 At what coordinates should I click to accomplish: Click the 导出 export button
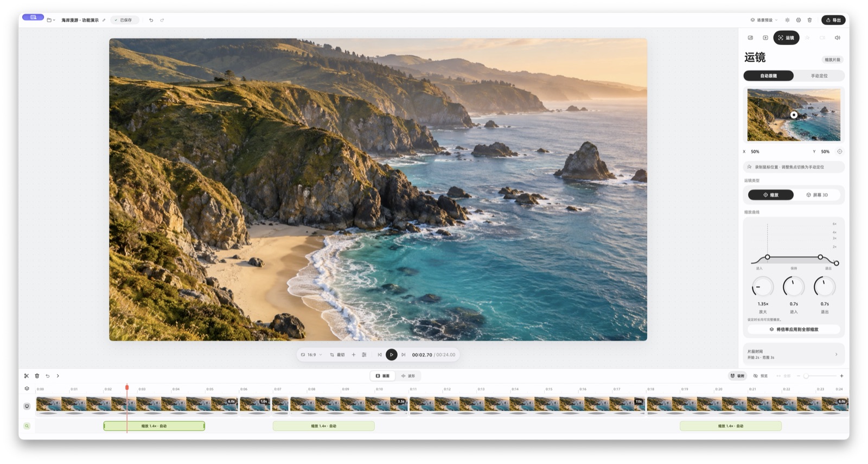pyautogui.click(x=833, y=20)
